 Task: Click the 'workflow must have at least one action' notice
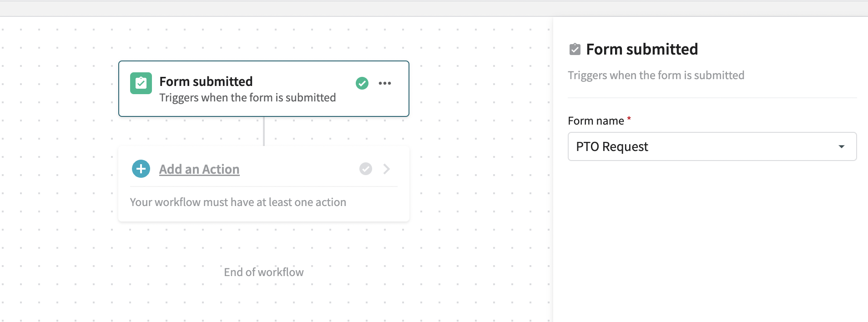(x=238, y=202)
